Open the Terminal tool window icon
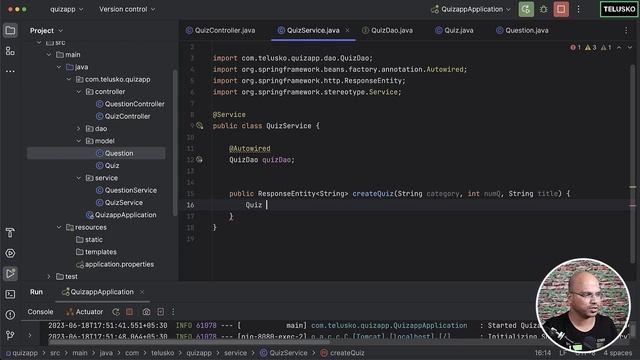640x360 pixels. tap(10, 294)
